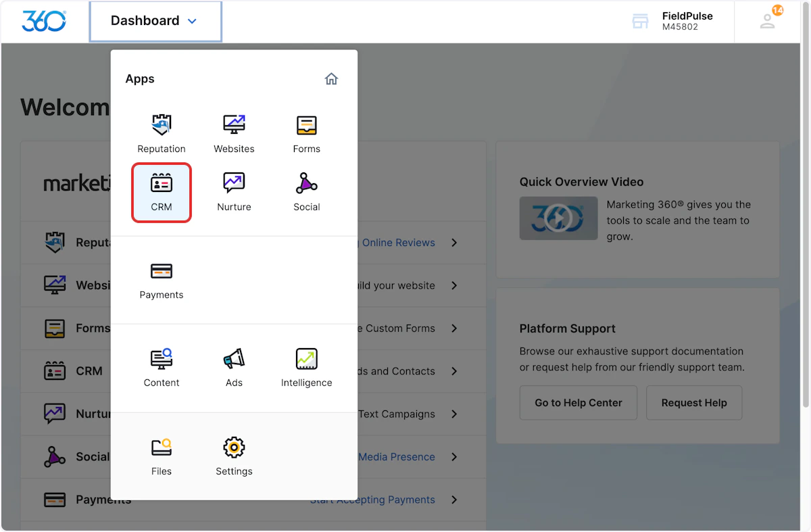811x532 pixels.
Task: Click the Forms label in dashboard list
Action: pyautogui.click(x=93, y=329)
